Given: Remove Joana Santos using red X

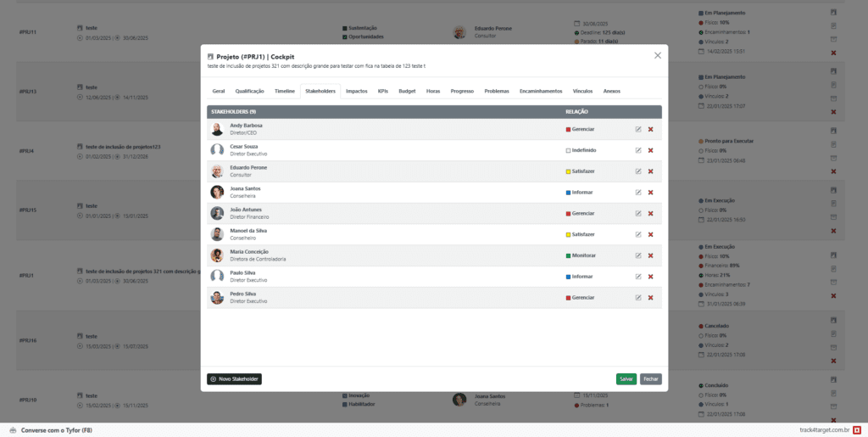Looking at the screenshot, I should point(650,192).
